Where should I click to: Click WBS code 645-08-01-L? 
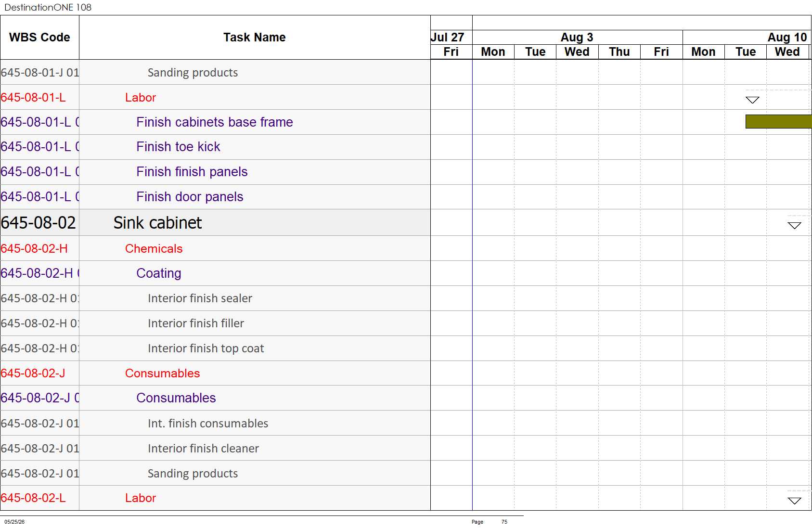click(x=33, y=98)
